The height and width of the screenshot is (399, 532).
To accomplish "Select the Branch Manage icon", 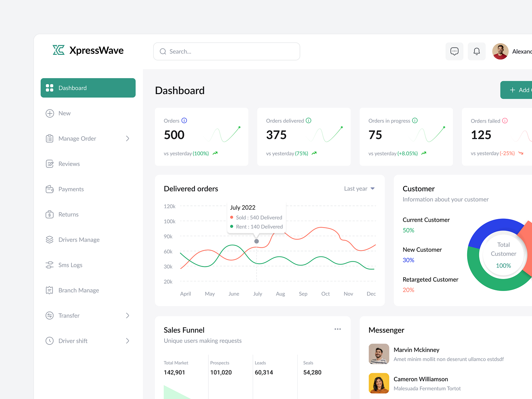I will tap(50, 290).
